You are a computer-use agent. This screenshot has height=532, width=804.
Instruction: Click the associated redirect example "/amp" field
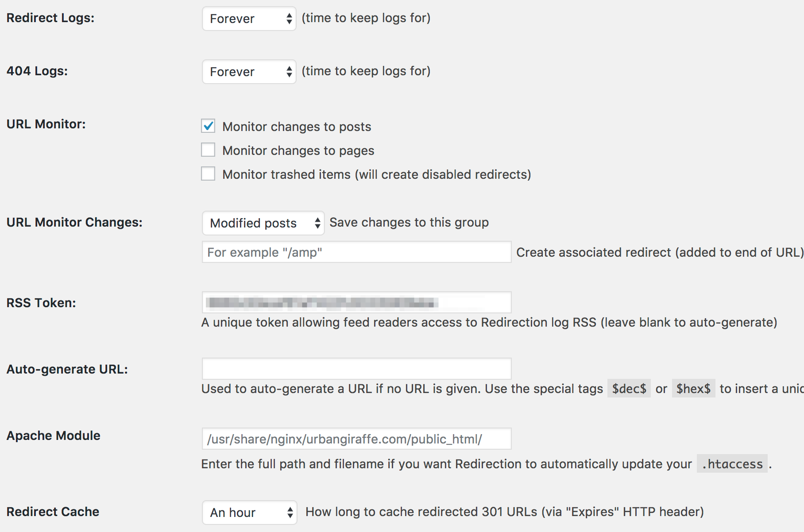point(356,252)
